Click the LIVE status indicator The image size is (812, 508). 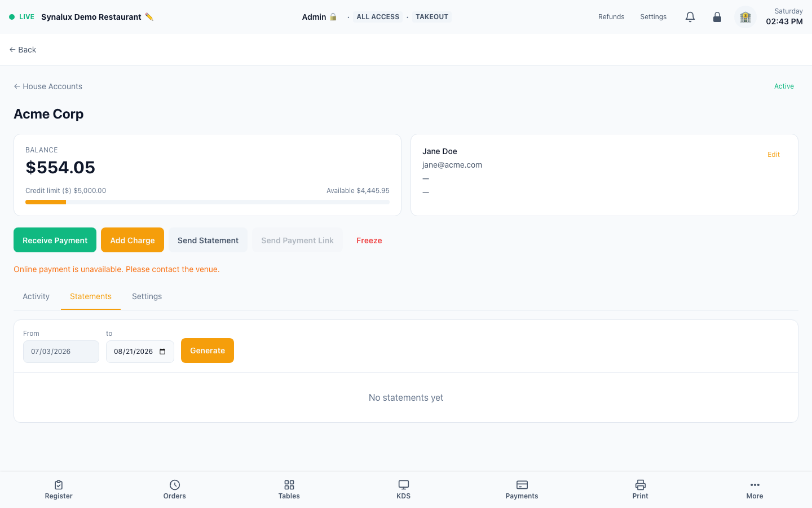coord(21,17)
